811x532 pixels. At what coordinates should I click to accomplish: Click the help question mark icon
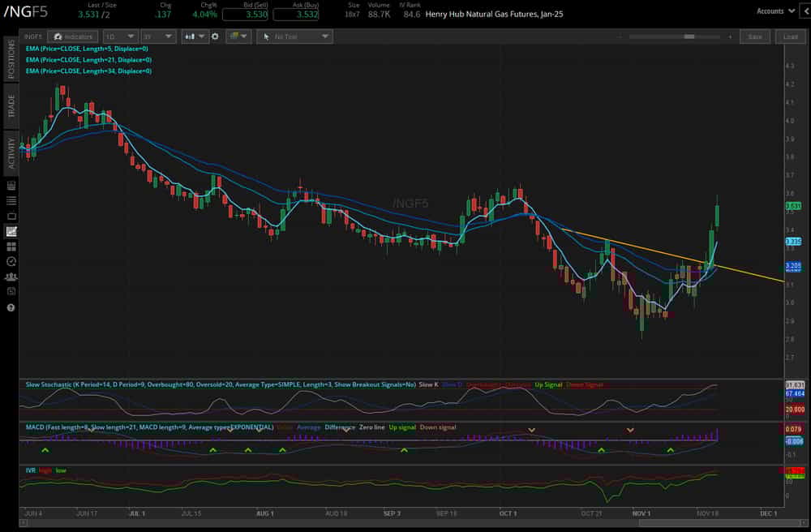[x=11, y=308]
